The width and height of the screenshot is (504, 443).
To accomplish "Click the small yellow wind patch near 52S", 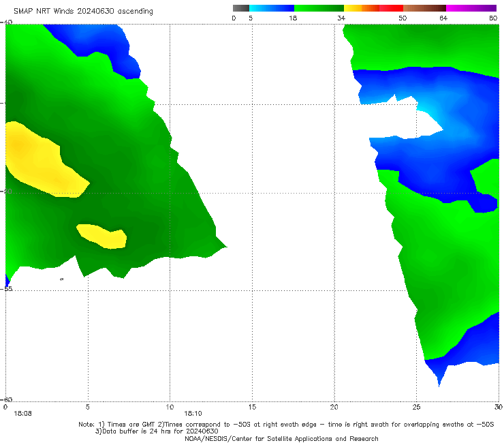I will [x=102, y=236].
